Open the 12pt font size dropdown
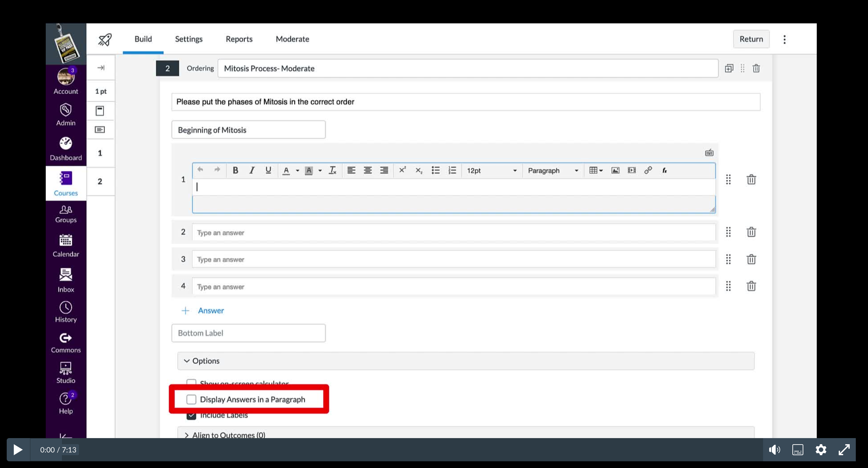 point(491,171)
